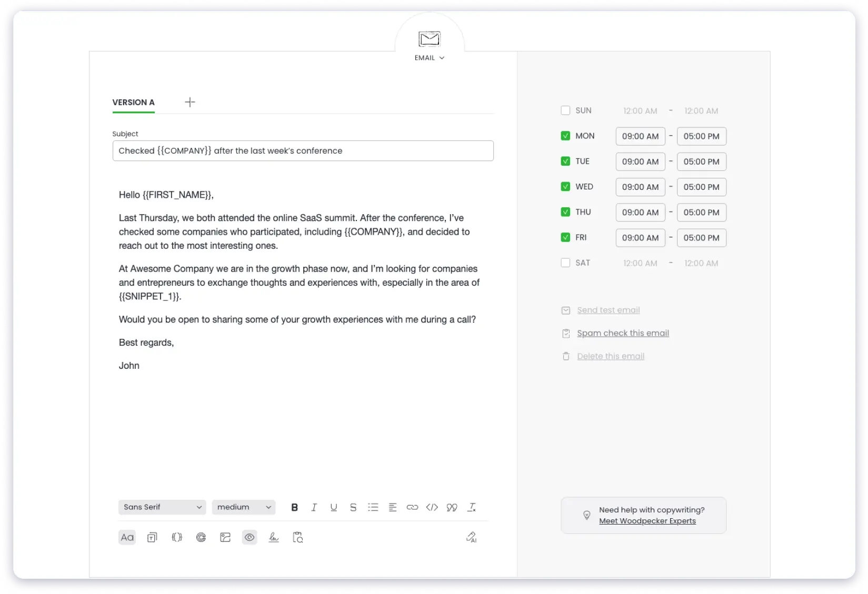Toggle bold formatting in the editor
The image size is (868, 594).
pyautogui.click(x=295, y=507)
